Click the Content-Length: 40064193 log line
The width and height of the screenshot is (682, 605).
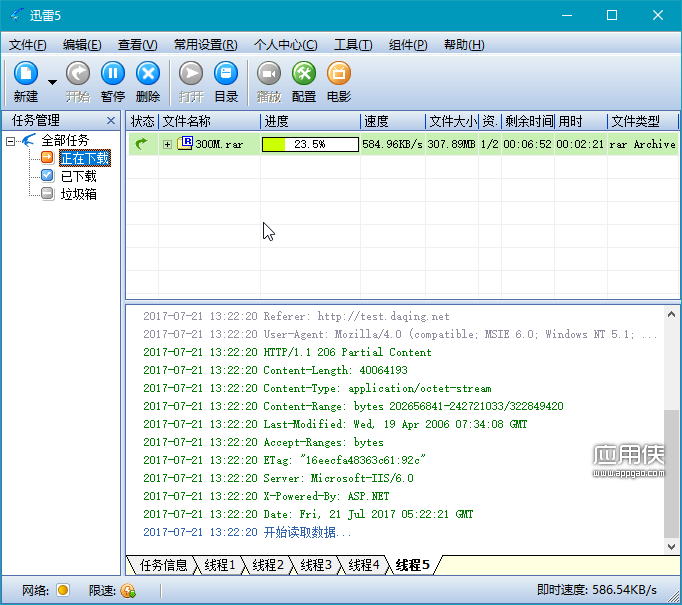point(275,370)
